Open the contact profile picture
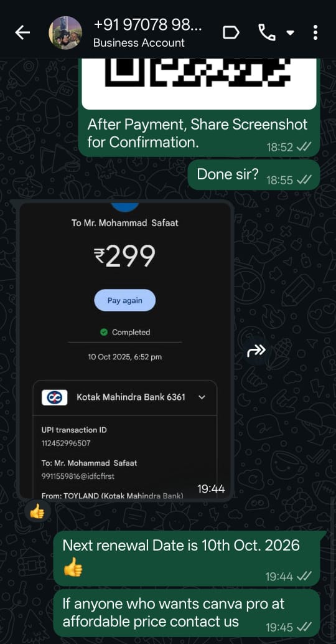The image size is (336, 644). click(x=65, y=33)
